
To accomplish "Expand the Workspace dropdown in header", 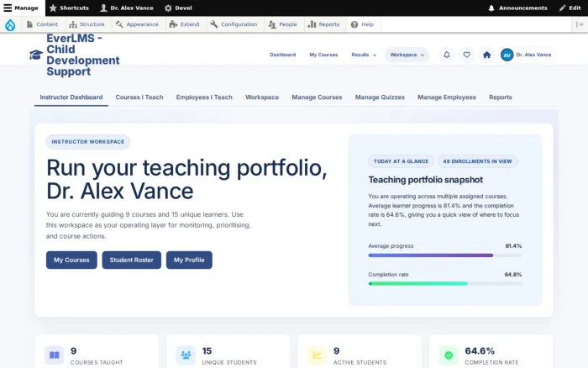I will click(x=407, y=55).
